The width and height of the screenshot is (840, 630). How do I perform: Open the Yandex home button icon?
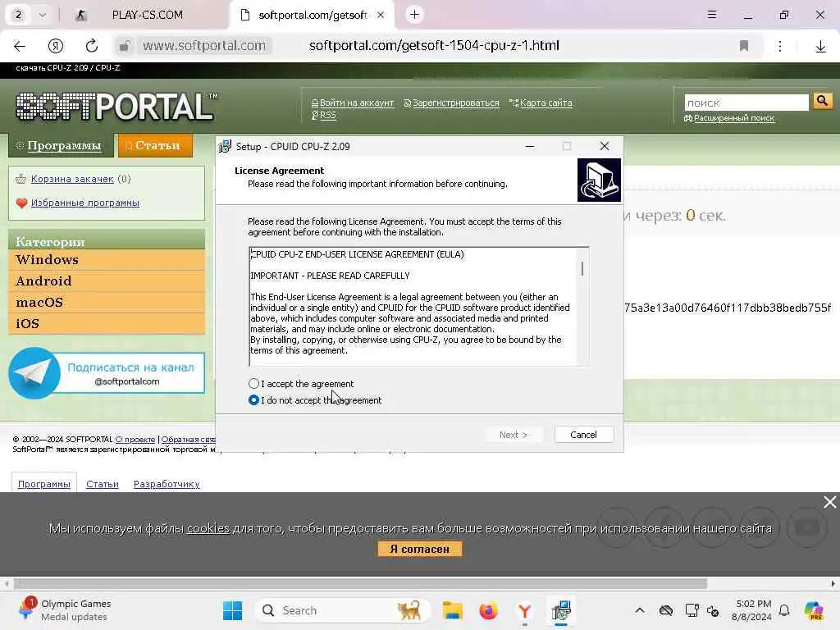[x=56, y=46]
